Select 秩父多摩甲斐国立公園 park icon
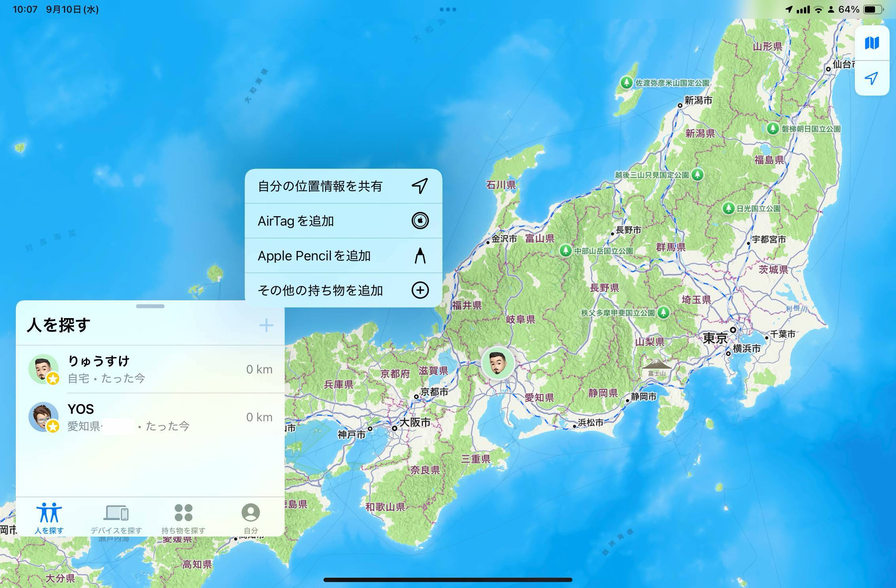Screen dimensions: 896x588 tap(663, 313)
